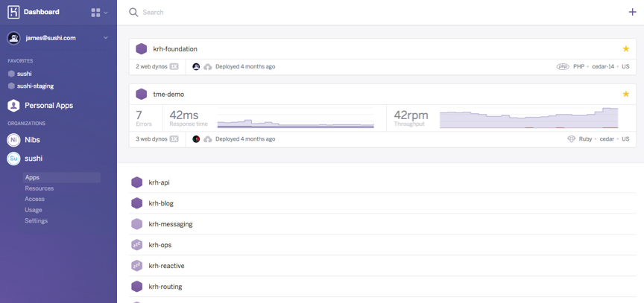Screen dimensions: 644x303
Task: Click the throughput chart
Action: (x=529, y=118)
